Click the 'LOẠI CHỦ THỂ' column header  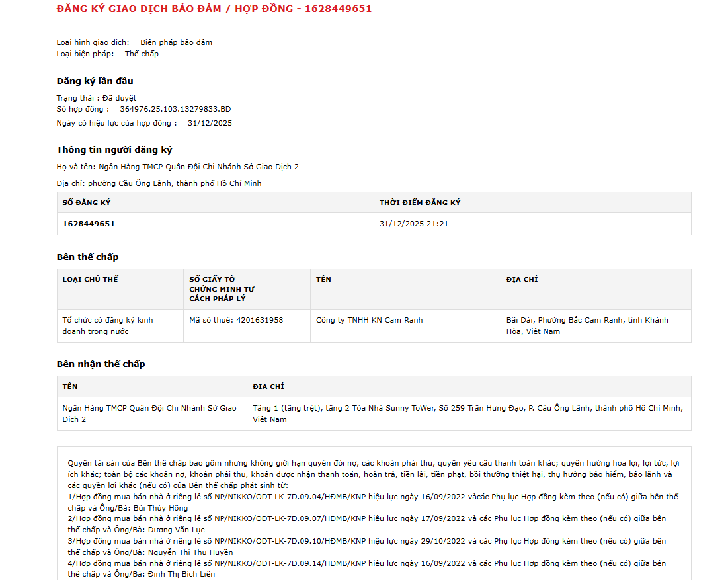tap(120, 289)
